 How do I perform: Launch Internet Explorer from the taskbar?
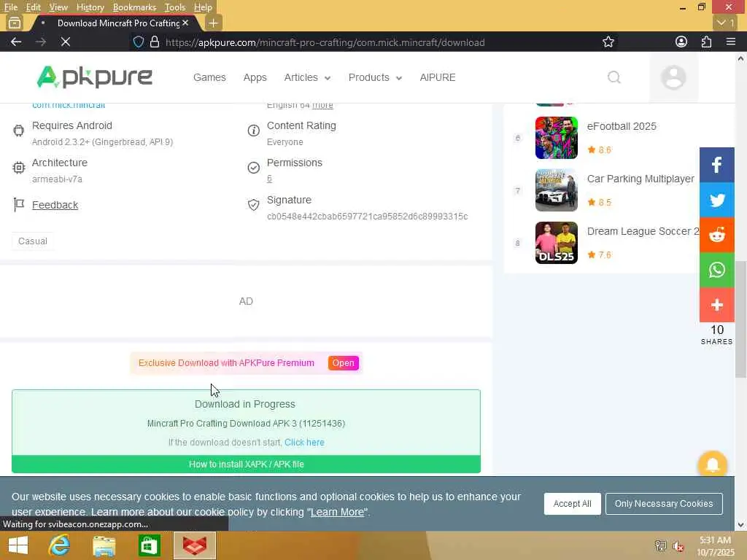[59, 545]
